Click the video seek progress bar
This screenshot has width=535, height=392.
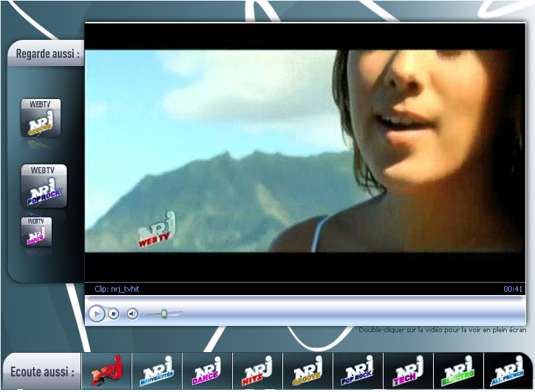(305, 298)
